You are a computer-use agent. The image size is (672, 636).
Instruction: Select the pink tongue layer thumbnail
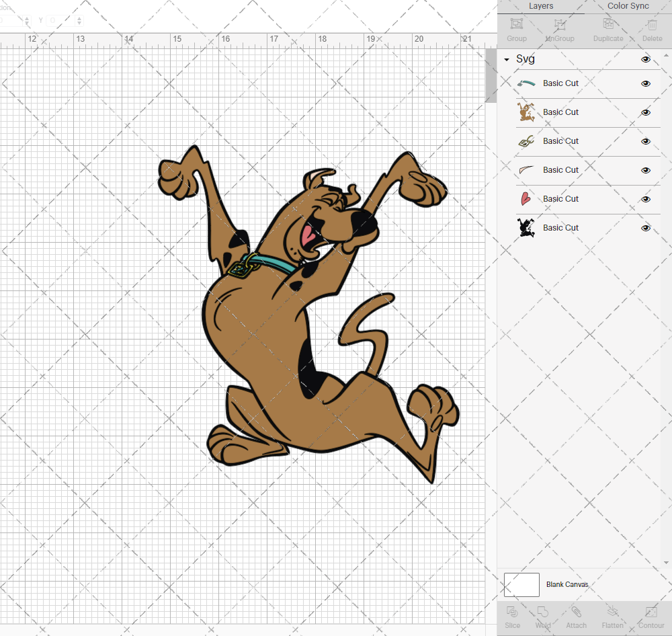click(526, 198)
